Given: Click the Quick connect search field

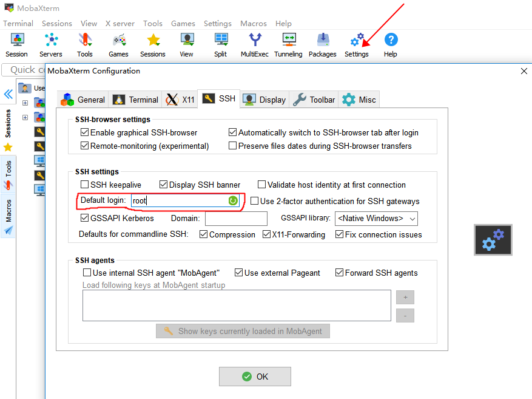Looking at the screenshot, I should coord(24,70).
